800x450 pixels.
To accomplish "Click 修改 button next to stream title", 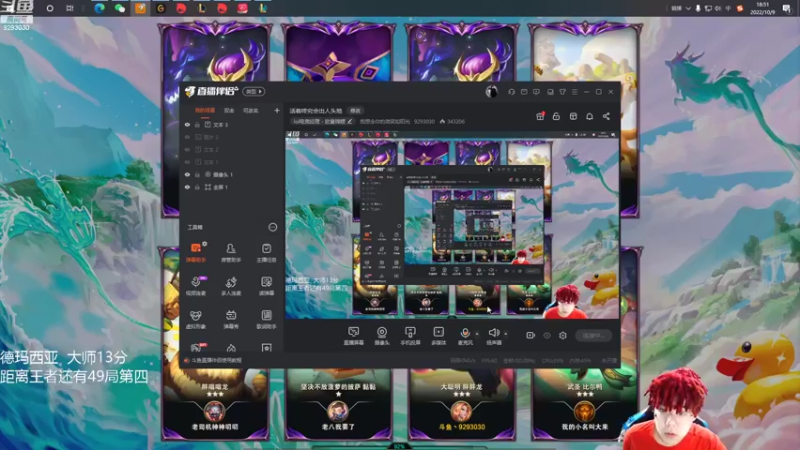I will (x=355, y=111).
